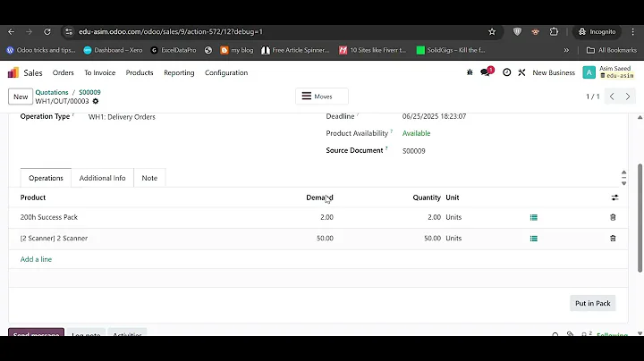This screenshot has height=361, width=644.
Task: Switch to the Operations tab
Action: 46,178
